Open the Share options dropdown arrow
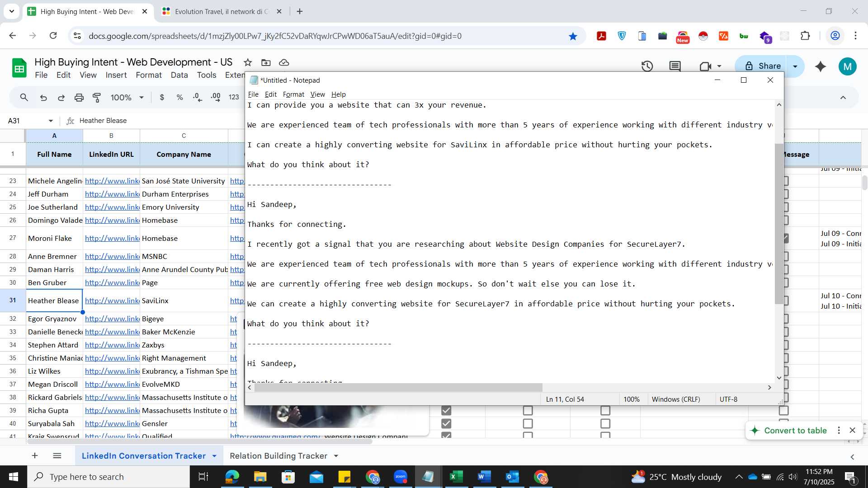 click(795, 66)
